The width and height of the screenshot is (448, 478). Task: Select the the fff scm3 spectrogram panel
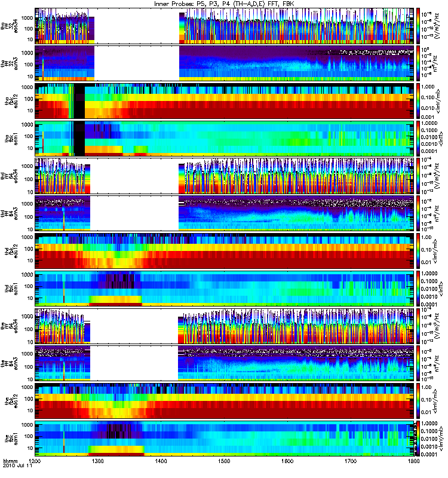point(225,363)
